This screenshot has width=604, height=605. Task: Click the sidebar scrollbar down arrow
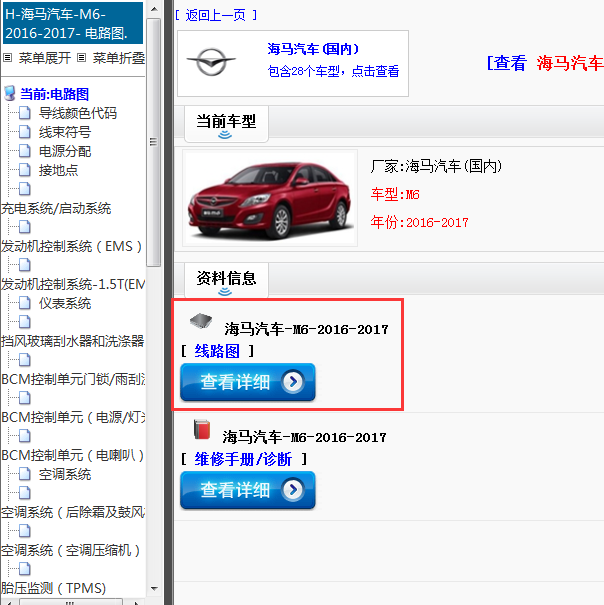click(x=154, y=588)
